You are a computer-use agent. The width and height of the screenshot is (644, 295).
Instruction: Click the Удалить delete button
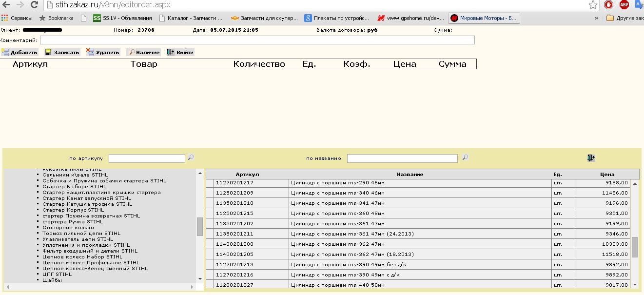tap(103, 52)
